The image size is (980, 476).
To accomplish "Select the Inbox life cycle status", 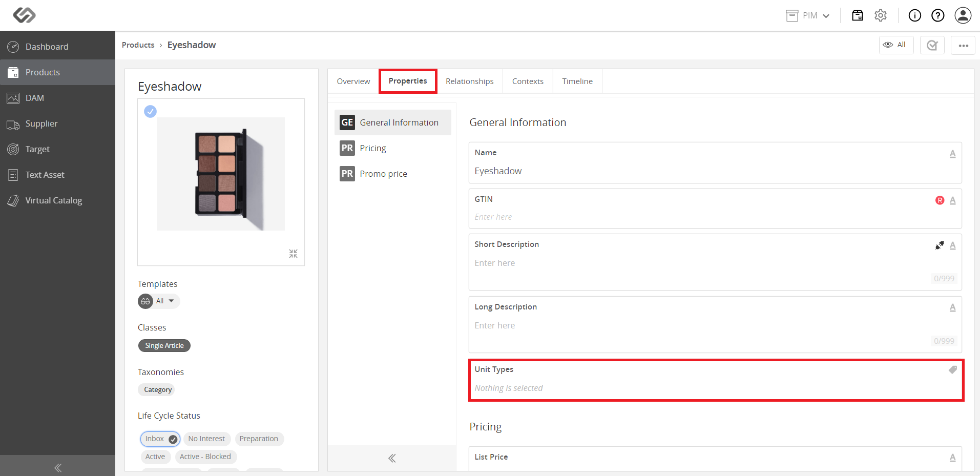I will 160,439.
